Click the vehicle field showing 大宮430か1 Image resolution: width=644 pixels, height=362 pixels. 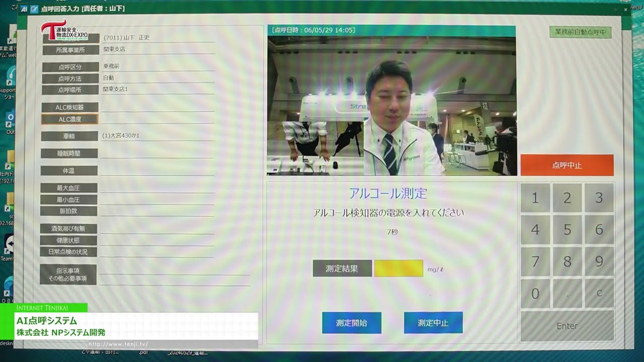pyautogui.click(x=126, y=135)
